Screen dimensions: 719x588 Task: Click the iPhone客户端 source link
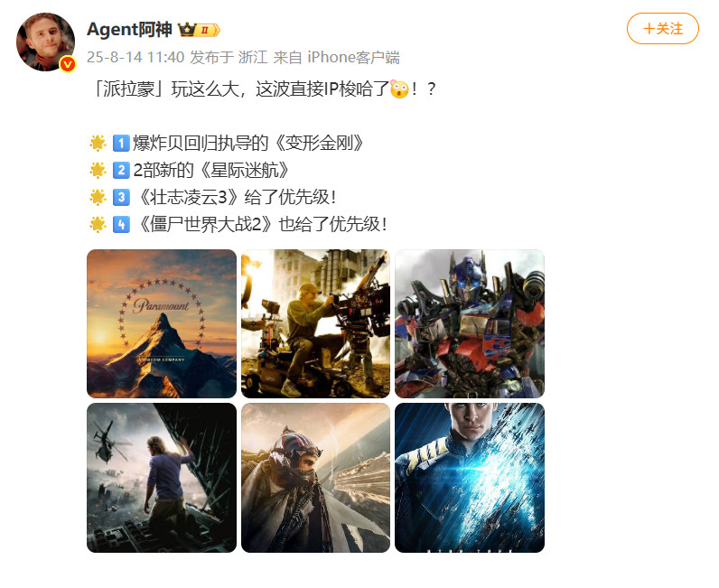[353, 57]
